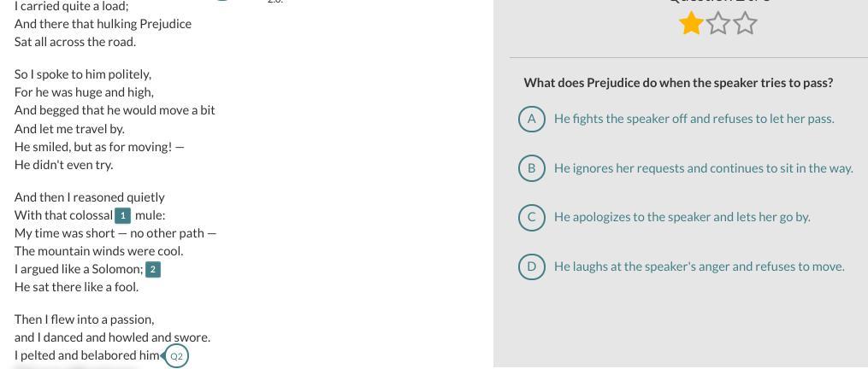Click the Q2 question marker in the poem
This screenshot has width=868, height=369.
[x=176, y=355]
